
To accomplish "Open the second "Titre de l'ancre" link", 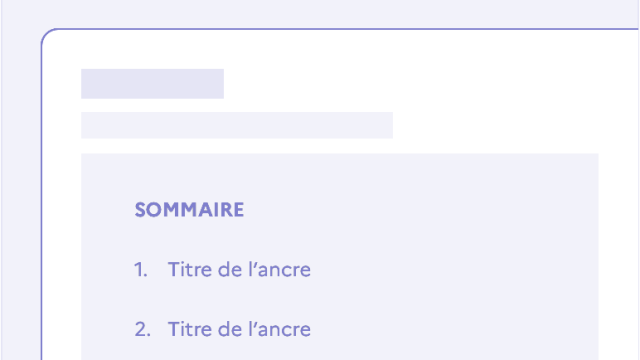I will (x=239, y=329).
